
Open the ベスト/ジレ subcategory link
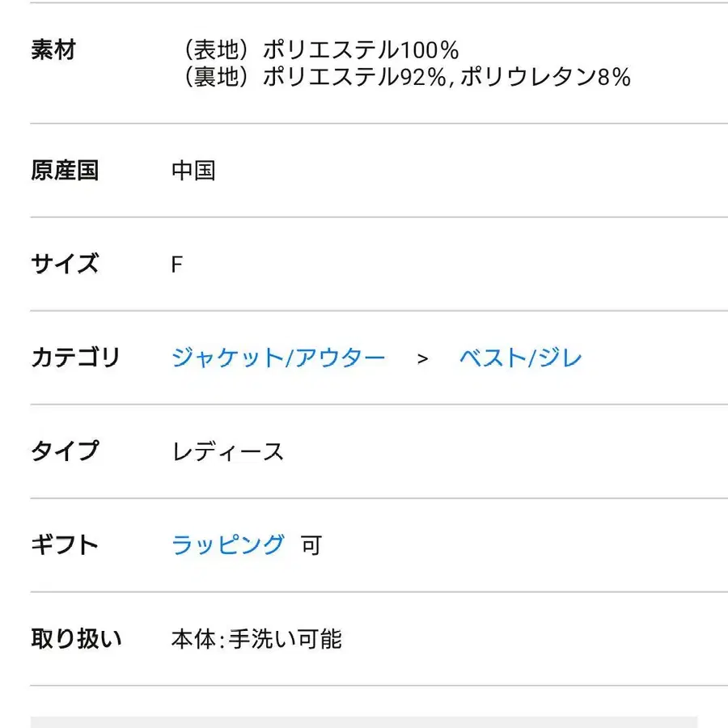click(x=520, y=358)
